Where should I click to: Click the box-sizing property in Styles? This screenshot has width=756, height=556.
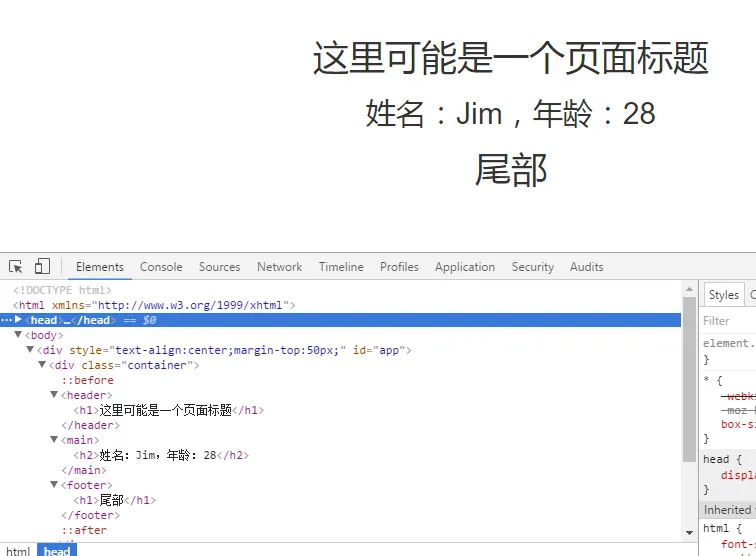(x=738, y=424)
